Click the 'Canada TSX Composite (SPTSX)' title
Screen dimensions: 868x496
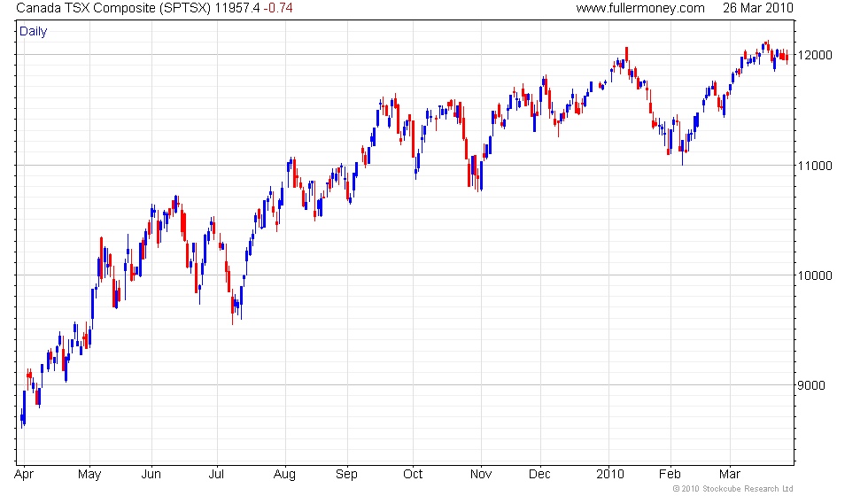(113, 8)
